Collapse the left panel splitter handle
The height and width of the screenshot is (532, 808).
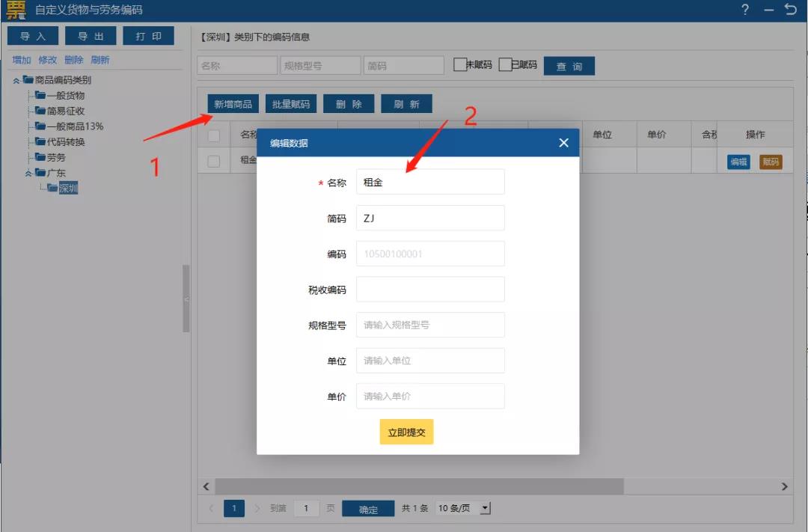[186, 299]
